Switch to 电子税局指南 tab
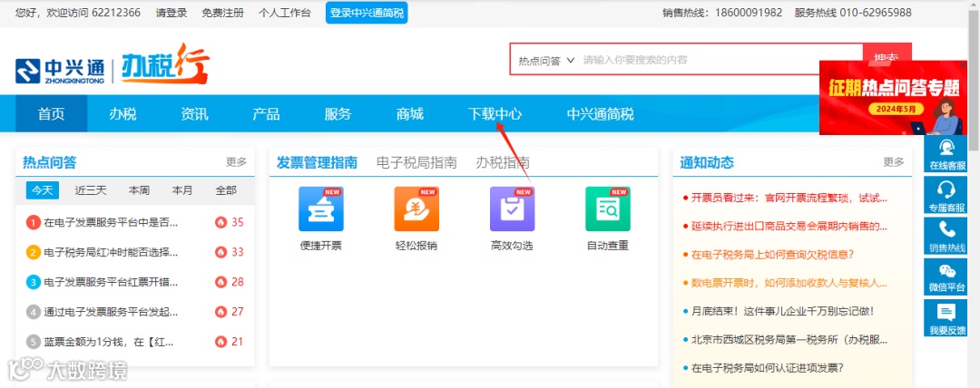 pyautogui.click(x=416, y=162)
